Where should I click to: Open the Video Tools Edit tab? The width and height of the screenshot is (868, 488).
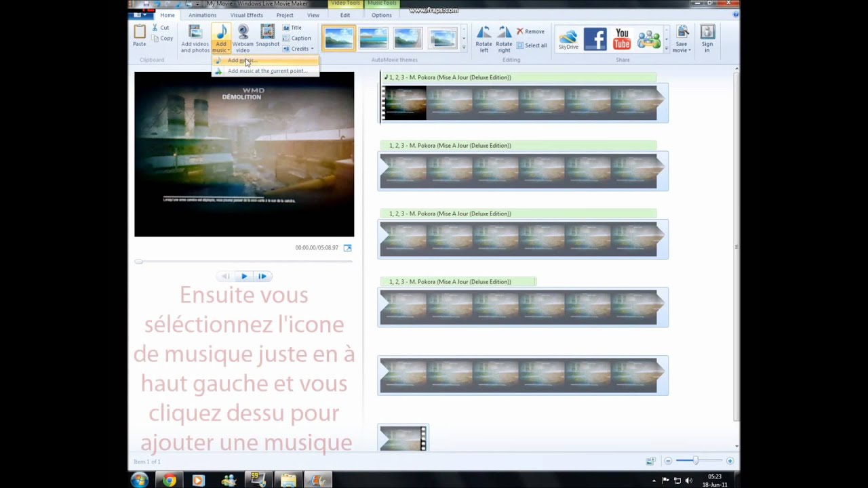[x=345, y=15]
